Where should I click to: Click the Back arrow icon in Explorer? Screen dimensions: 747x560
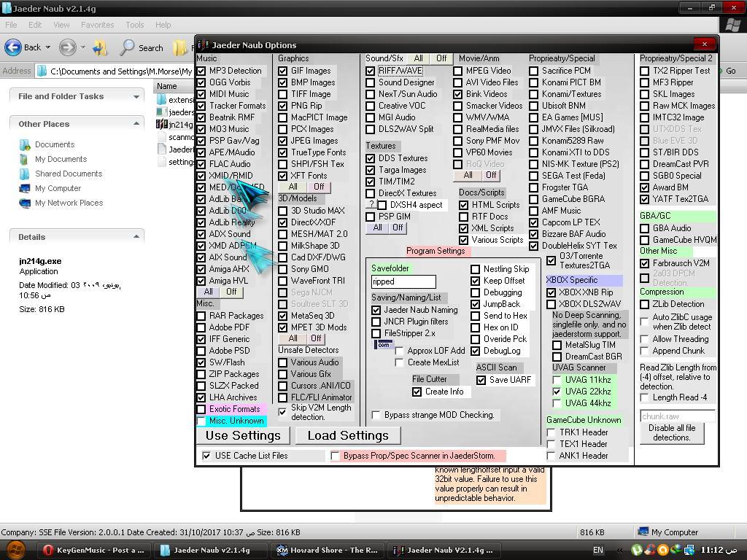click(13, 47)
